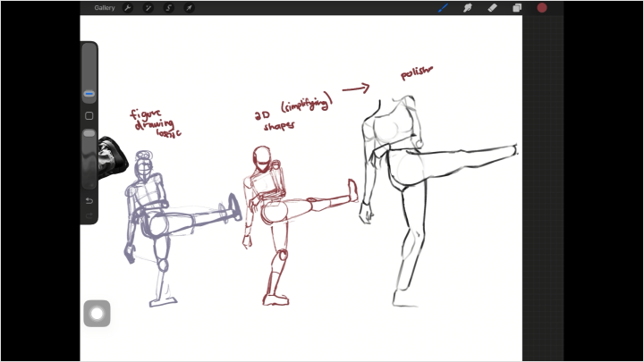This screenshot has height=362, width=644.
Task: Open the Actions wrench menu
Action: (x=128, y=8)
